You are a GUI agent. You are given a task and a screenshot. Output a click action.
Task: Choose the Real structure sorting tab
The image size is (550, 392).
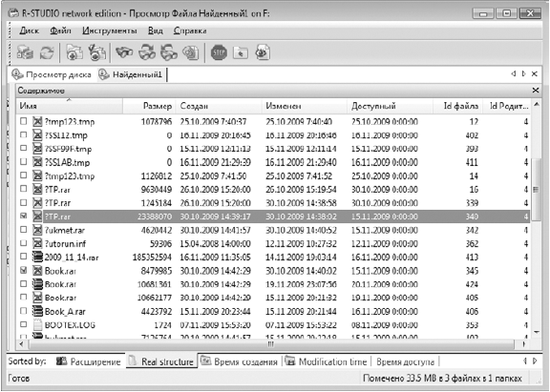point(161,361)
